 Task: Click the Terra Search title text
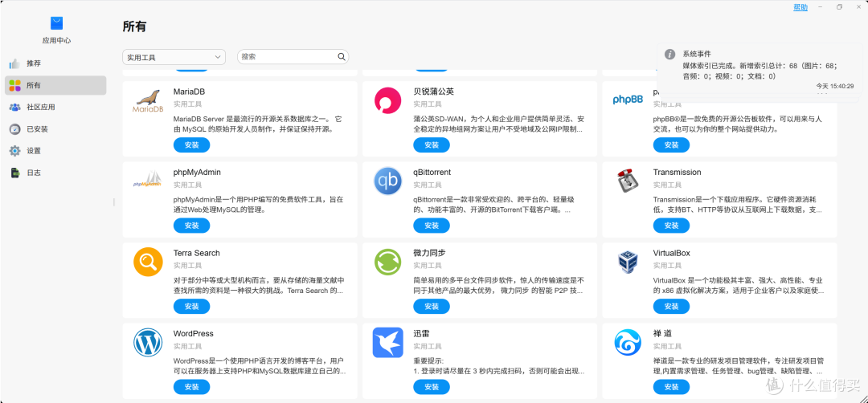[197, 253]
